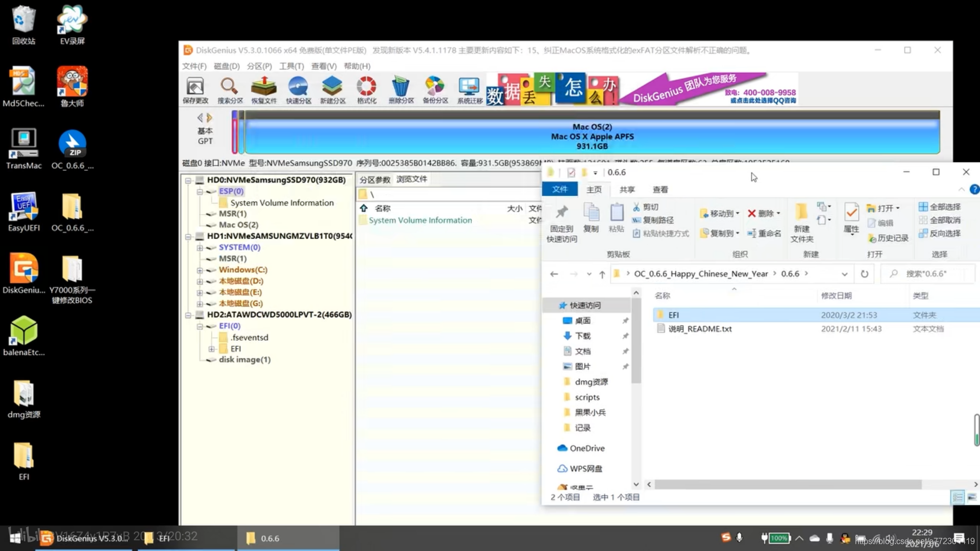980x551 pixels.
Task: Click OneDrive in the navigation pane
Action: (x=581, y=448)
